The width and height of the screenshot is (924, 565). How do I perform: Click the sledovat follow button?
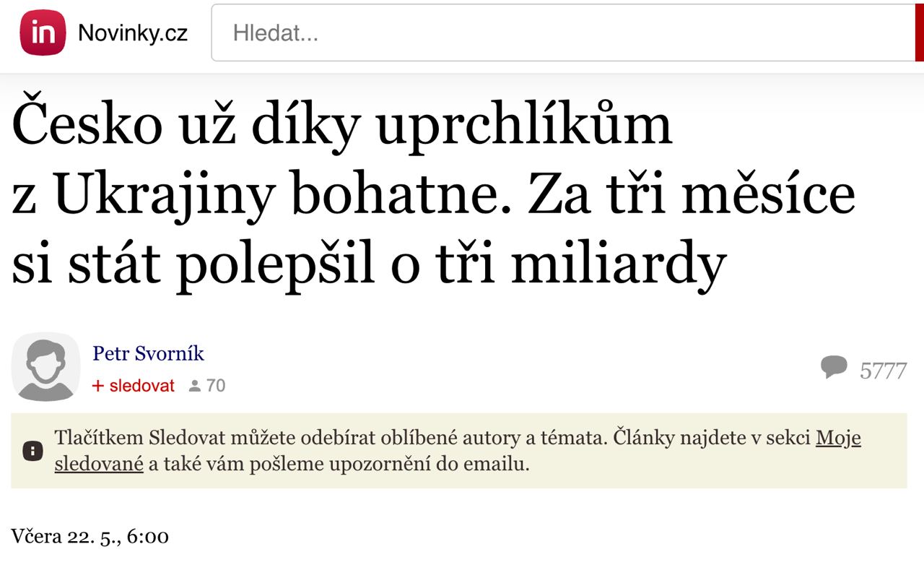pos(141,386)
